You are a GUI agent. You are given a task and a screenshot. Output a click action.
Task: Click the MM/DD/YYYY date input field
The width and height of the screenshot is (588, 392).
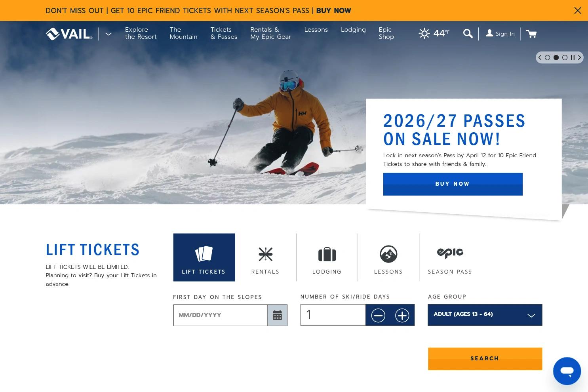[220, 315]
